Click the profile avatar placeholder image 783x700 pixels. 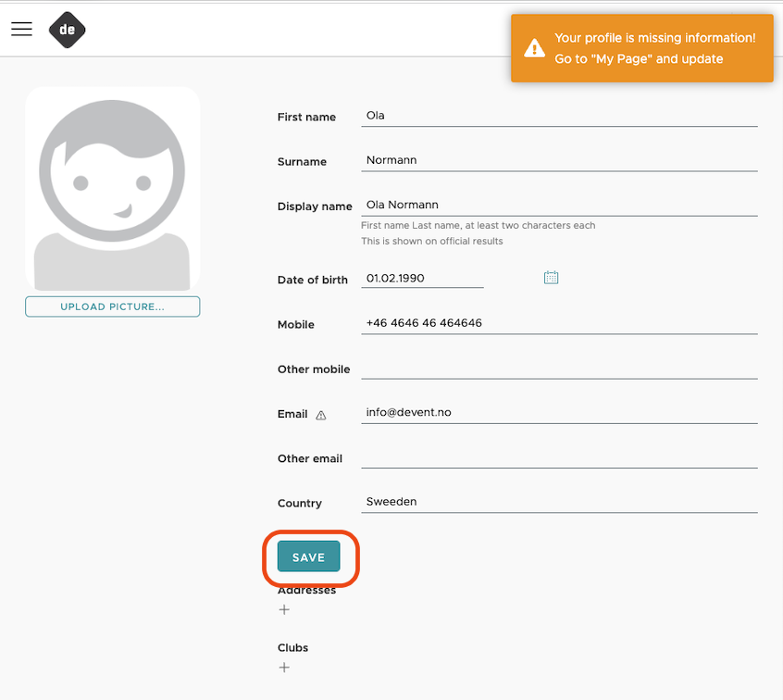point(112,189)
